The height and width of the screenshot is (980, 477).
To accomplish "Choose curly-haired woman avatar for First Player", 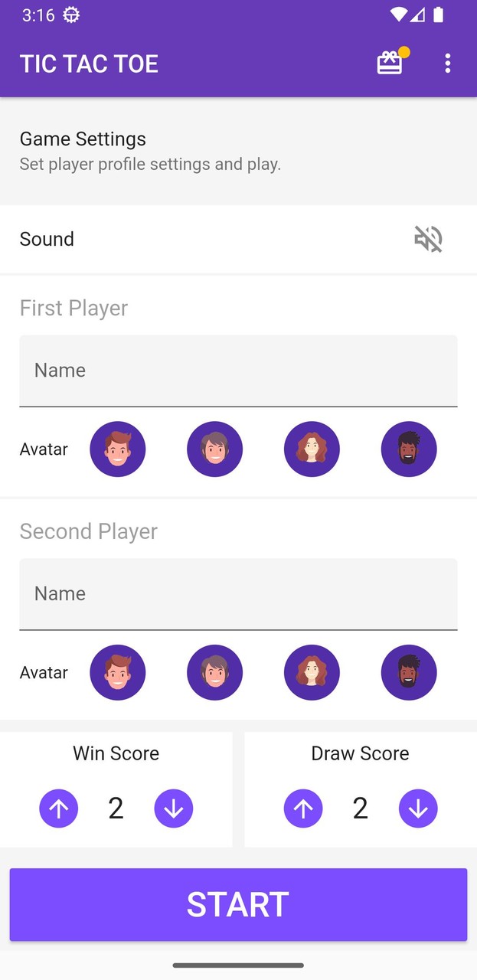I will coord(312,449).
